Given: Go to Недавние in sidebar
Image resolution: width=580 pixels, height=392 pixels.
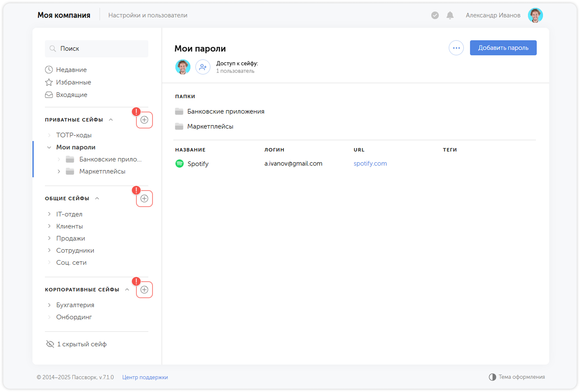Looking at the screenshot, I should click(71, 70).
